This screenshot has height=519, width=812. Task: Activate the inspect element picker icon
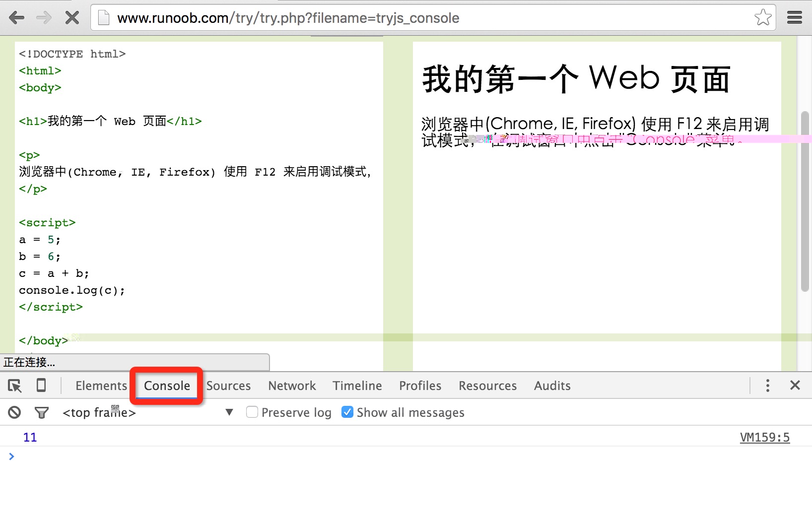tap(15, 386)
